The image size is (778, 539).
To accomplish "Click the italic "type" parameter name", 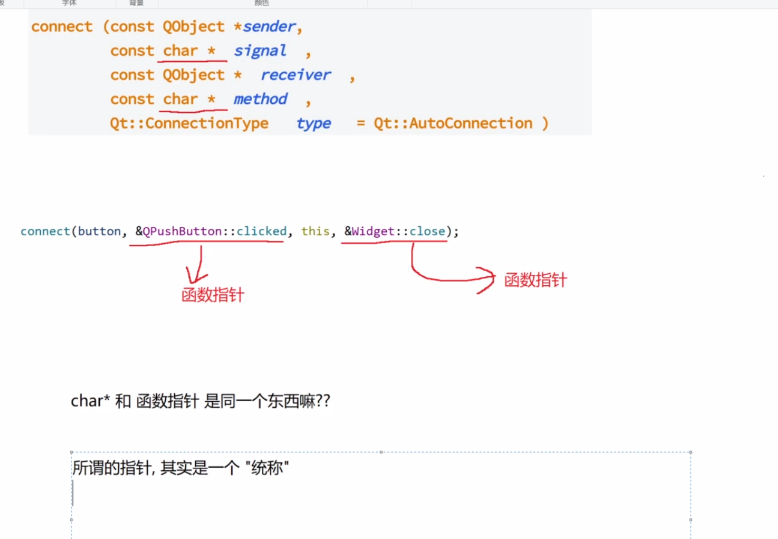I will click(314, 124).
